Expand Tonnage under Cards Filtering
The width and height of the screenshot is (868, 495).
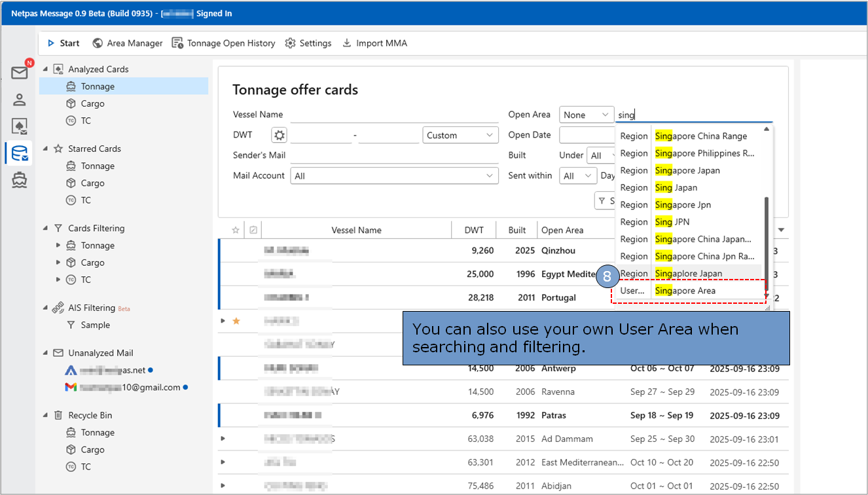pyautogui.click(x=58, y=246)
